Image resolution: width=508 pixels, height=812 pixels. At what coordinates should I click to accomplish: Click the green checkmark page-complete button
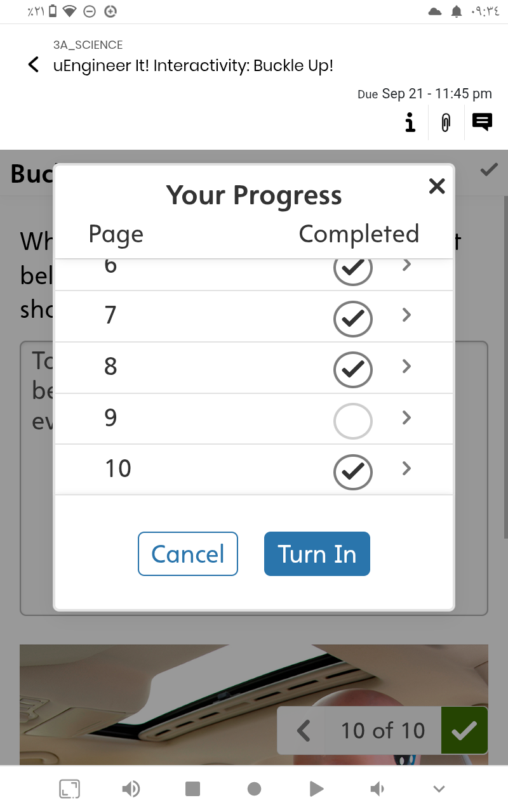(x=464, y=731)
